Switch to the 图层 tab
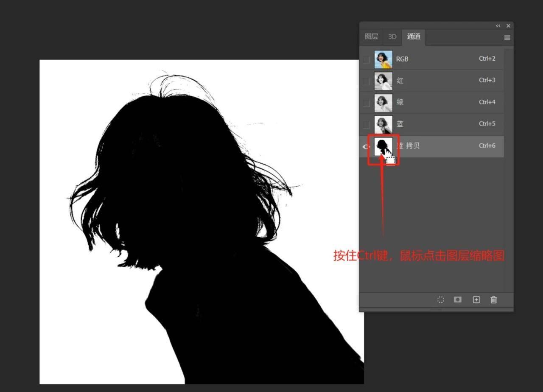Image resolution: width=543 pixels, height=392 pixels. pyautogui.click(x=371, y=37)
